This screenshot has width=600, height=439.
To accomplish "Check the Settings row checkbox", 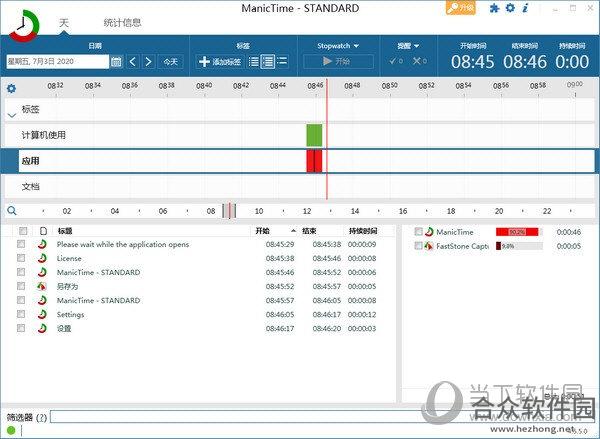I will [21, 314].
